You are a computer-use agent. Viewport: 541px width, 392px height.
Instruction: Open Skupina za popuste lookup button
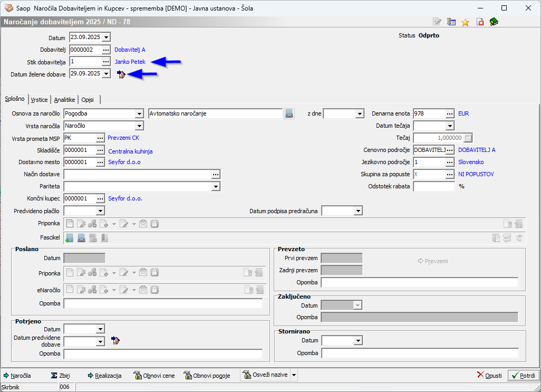point(450,175)
